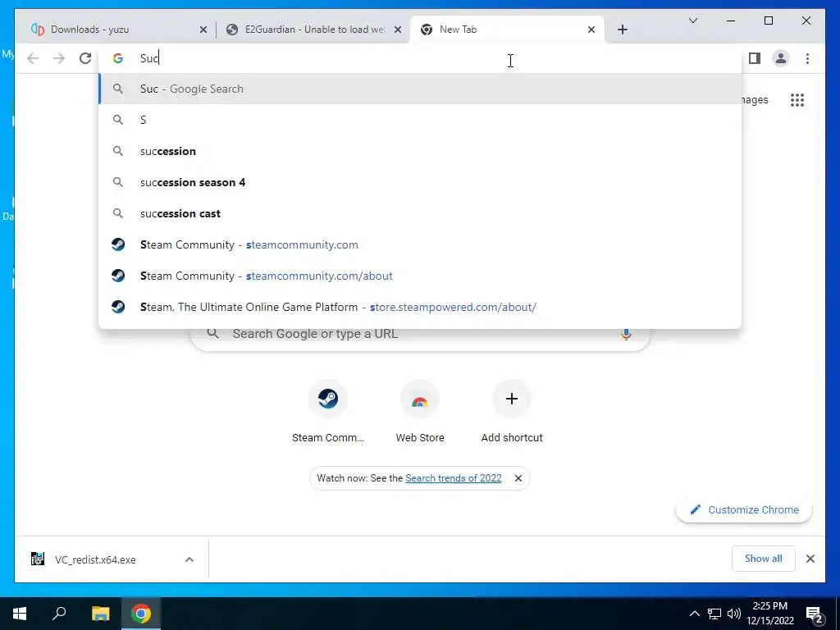Screen dimensions: 840x630
Task: Open the Steam Community shortcut tile
Action: click(x=328, y=412)
